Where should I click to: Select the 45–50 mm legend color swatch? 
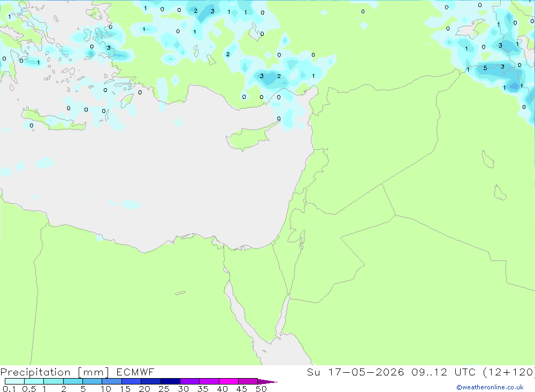click(x=248, y=381)
